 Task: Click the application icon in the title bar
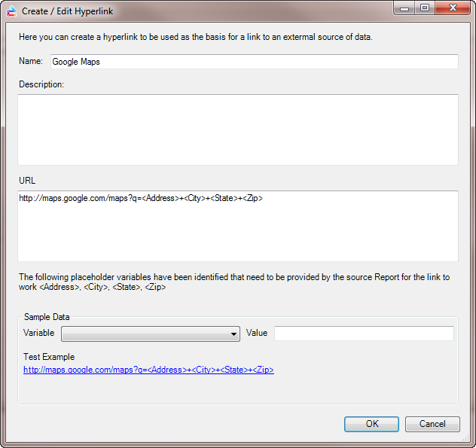point(12,11)
